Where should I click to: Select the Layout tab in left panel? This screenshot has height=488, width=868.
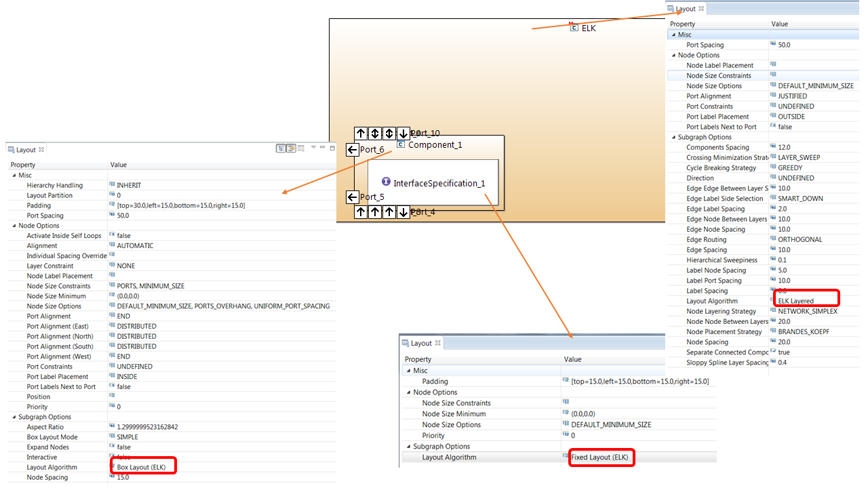(x=26, y=150)
